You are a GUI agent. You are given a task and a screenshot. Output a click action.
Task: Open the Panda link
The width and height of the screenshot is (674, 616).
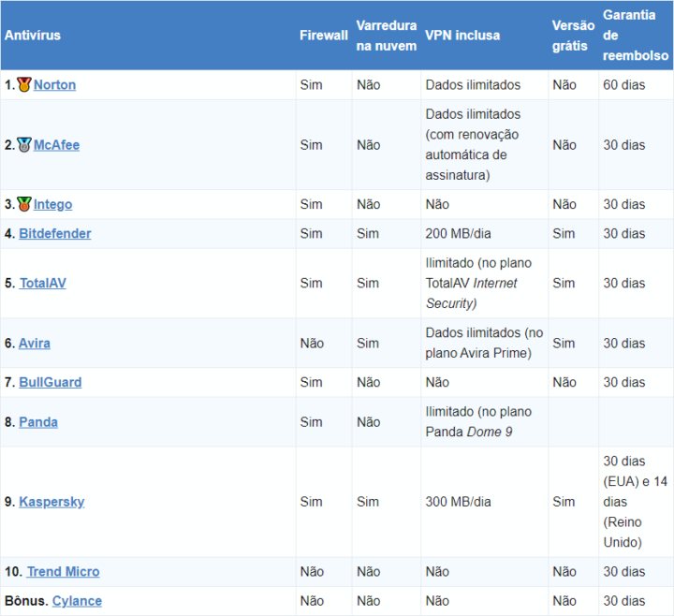pos(38,422)
